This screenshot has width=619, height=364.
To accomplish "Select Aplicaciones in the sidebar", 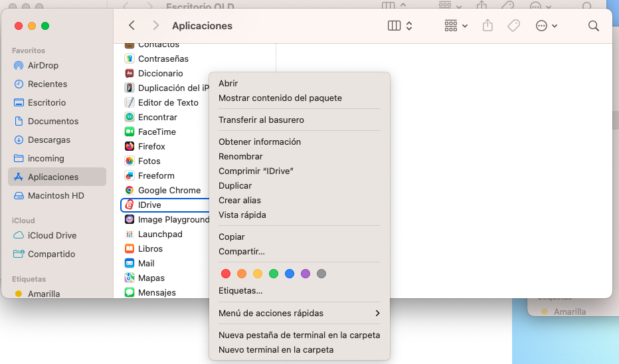I will click(x=57, y=177).
